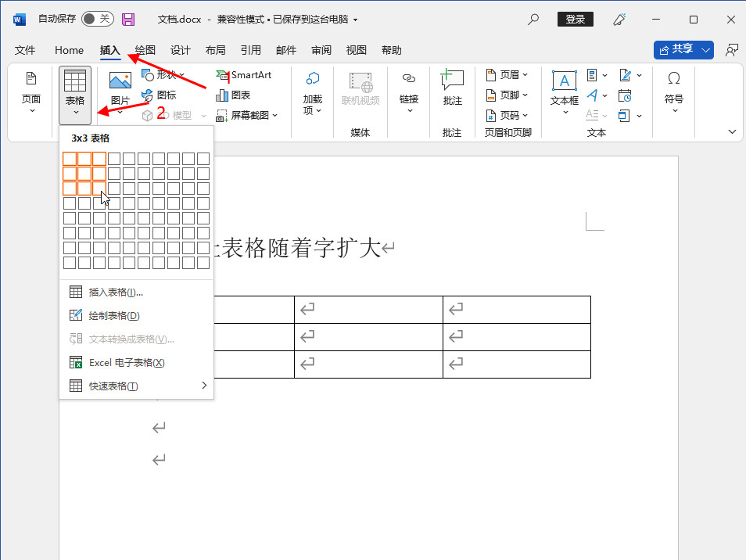The image size is (746, 560).
Task: Switch to the 引用 tab
Action: click(x=251, y=50)
